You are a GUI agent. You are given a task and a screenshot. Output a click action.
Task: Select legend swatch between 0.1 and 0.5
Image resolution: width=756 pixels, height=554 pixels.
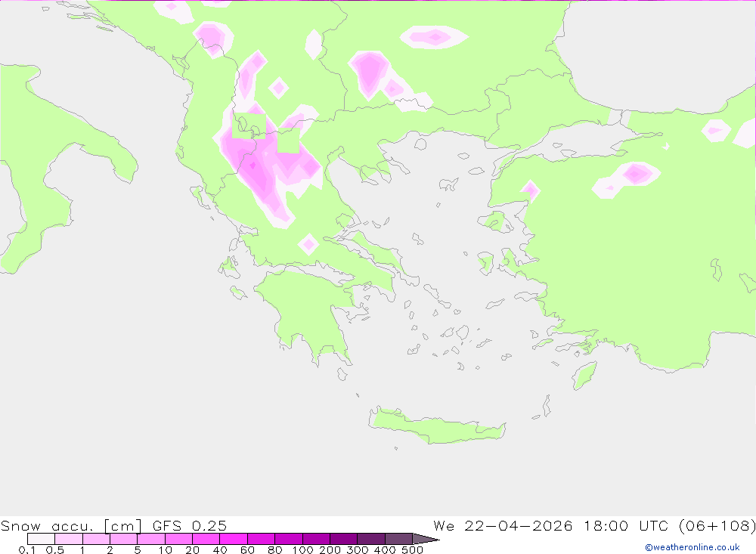[x=42, y=539]
